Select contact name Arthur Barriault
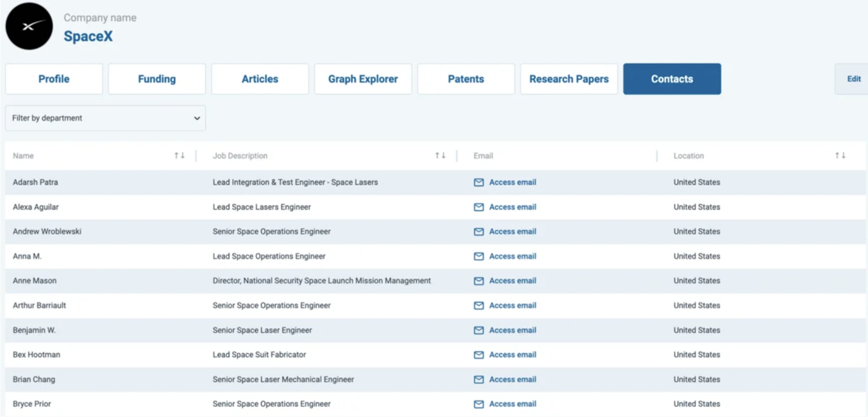This screenshot has width=868, height=420. (x=39, y=306)
